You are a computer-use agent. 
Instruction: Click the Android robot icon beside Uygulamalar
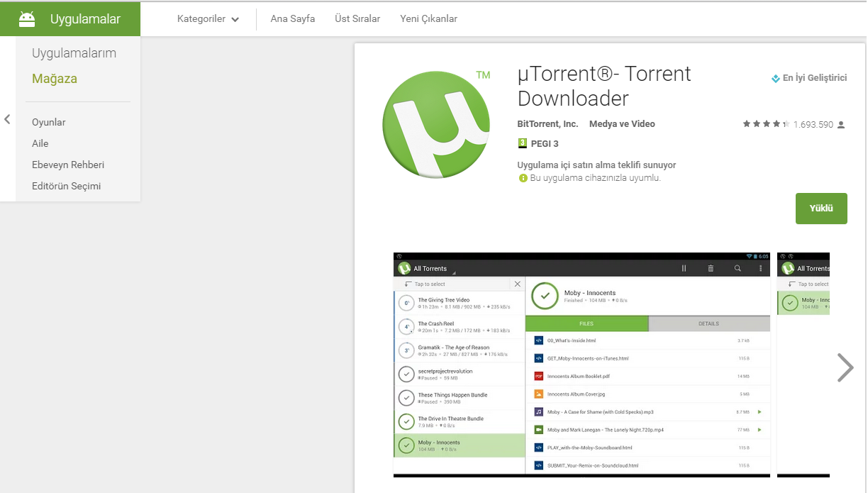click(27, 19)
